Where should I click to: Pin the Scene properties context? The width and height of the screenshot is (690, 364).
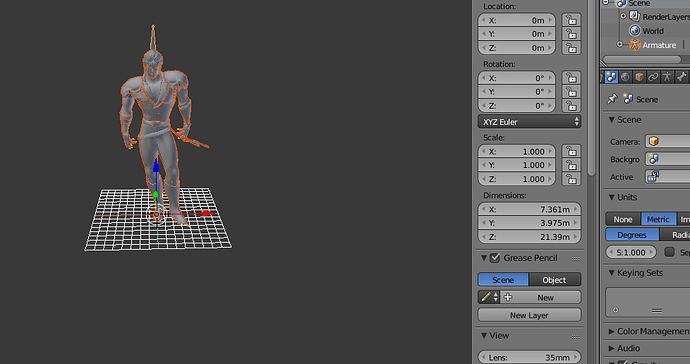(x=612, y=99)
